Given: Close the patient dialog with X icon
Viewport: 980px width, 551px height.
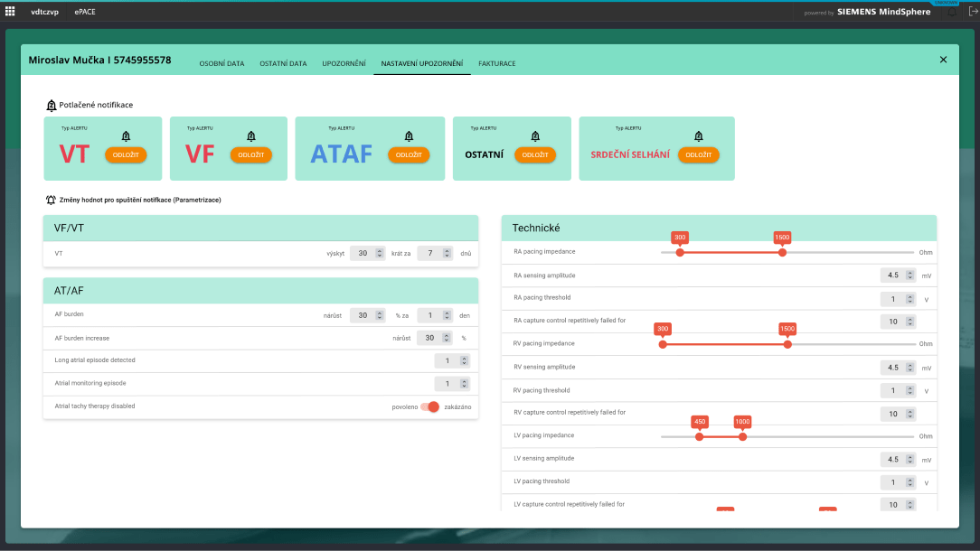Looking at the screenshot, I should pyautogui.click(x=943, y=60).
